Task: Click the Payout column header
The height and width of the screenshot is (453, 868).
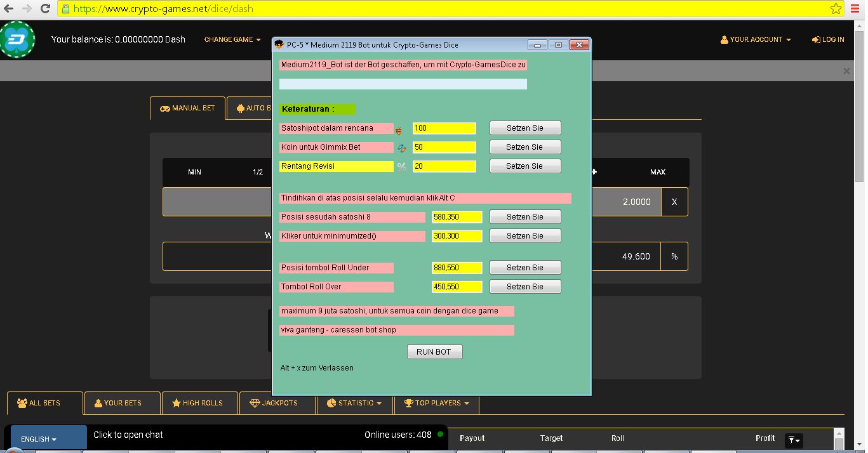Action: click(472, 438)
